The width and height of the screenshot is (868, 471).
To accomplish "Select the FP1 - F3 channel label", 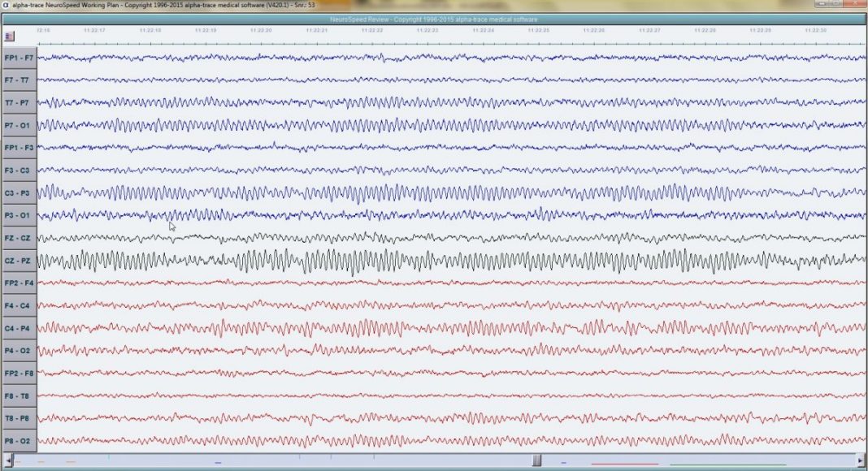I will pos(20,148).
